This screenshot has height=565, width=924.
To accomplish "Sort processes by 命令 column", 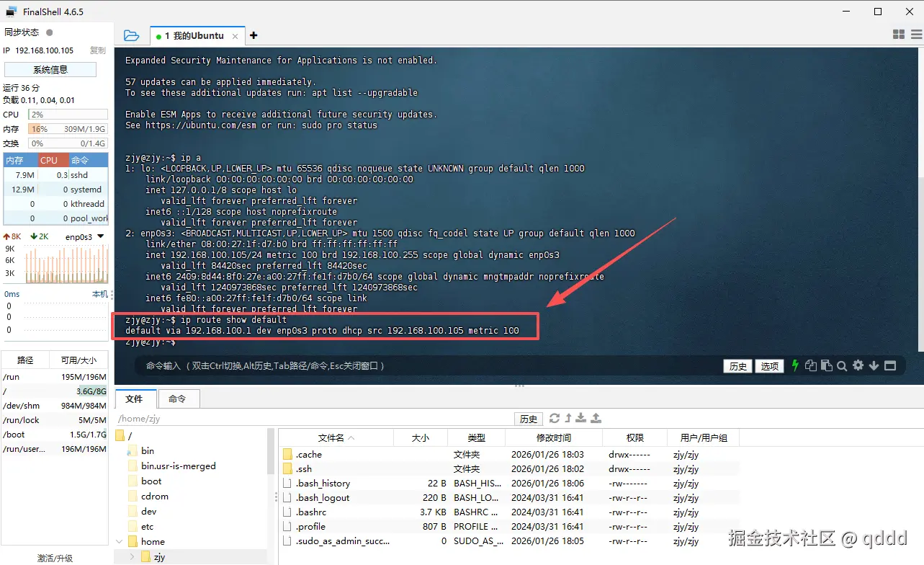I will pos(88,160).
